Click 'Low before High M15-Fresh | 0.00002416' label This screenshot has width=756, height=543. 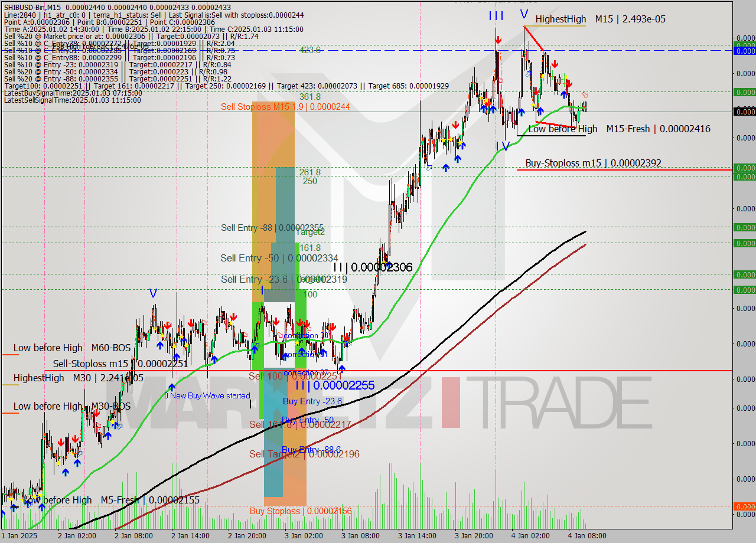pos(619,129)
